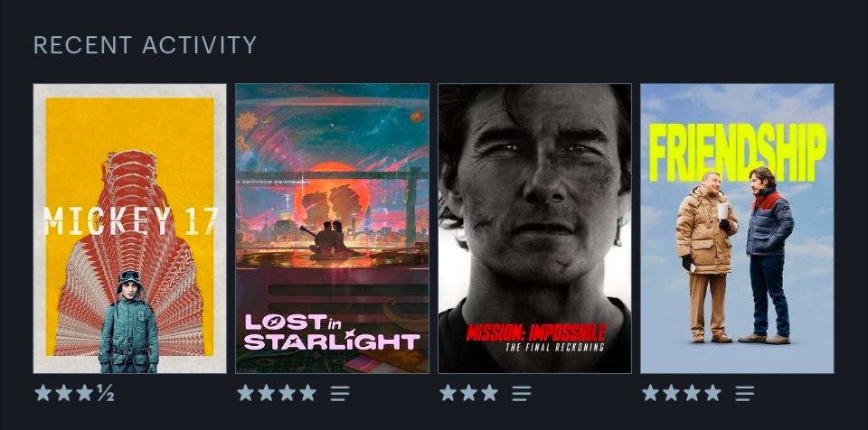Open the Lost in Starlight poster

tap(332, 228)
